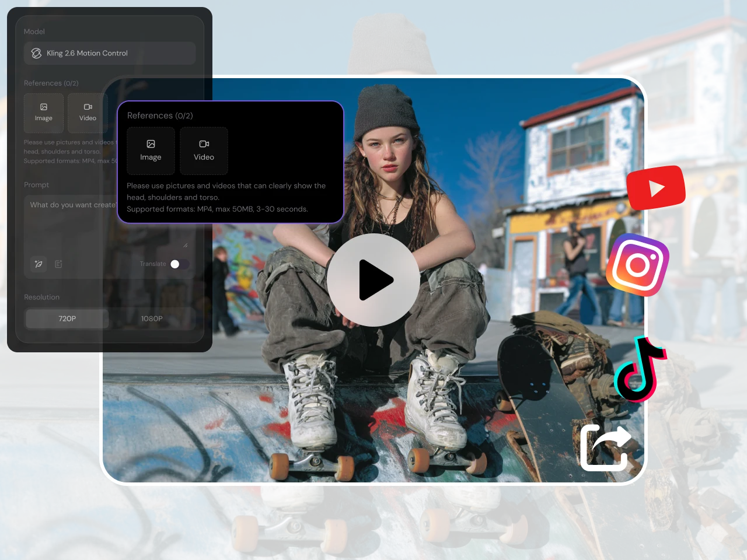
Task: Click the YouTube icon
Action: [x=656, y=187]
